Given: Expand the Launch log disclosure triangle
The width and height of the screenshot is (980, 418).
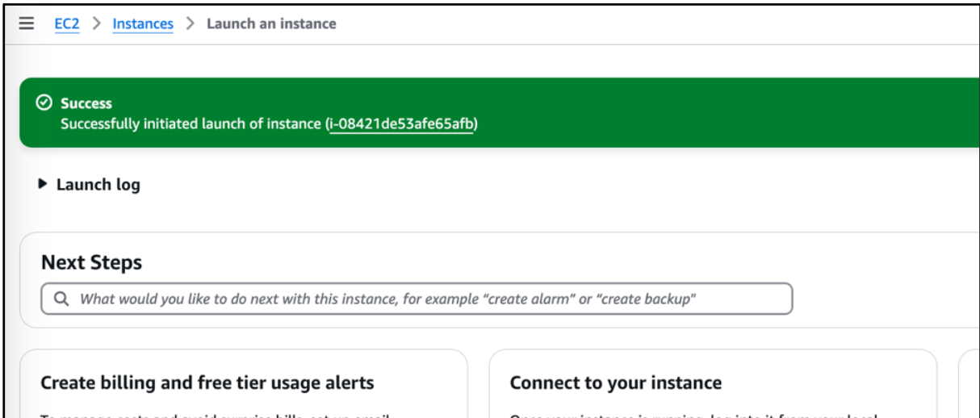Looking at the screenshot, I should click(x=44, y=185).
